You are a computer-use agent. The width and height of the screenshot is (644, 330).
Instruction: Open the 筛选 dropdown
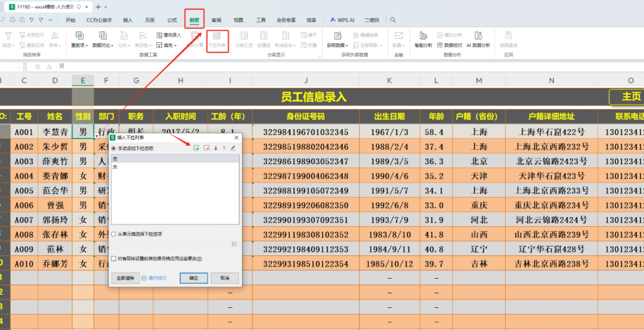tap(8, 45)
